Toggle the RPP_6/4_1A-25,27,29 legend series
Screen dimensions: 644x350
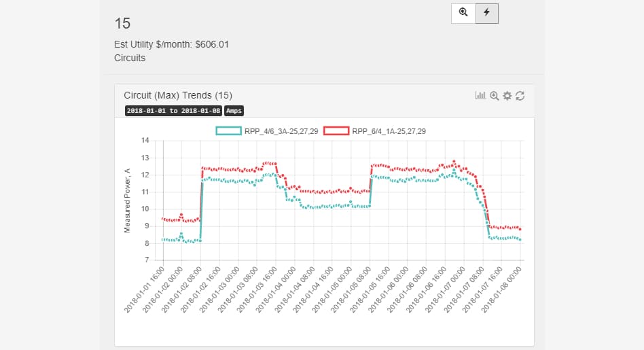(x=389, y=131)
